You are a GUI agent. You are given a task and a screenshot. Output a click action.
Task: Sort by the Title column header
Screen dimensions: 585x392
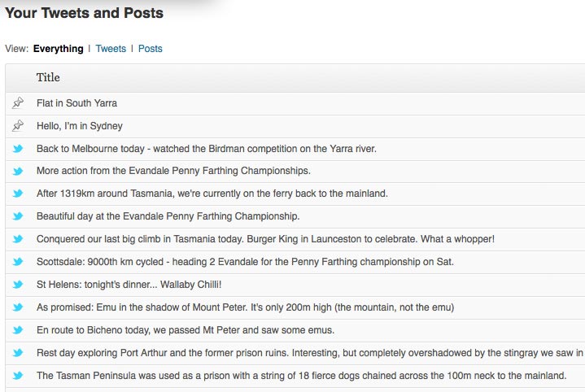pos(48,78)
